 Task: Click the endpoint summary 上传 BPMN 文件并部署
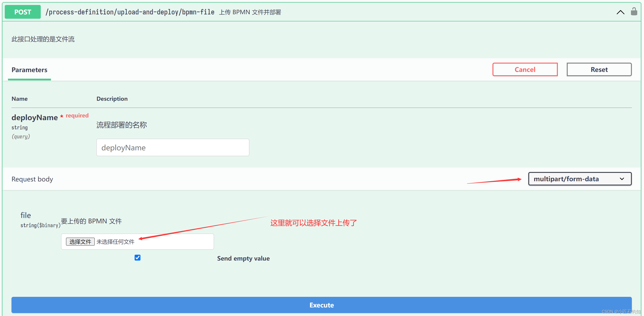[x=250, y=12]
